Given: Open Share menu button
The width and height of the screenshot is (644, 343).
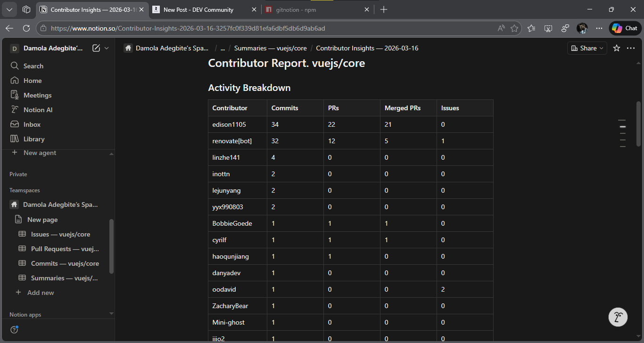Looking at the screenshot, I should pyautogui.click(x=586, y=48).
